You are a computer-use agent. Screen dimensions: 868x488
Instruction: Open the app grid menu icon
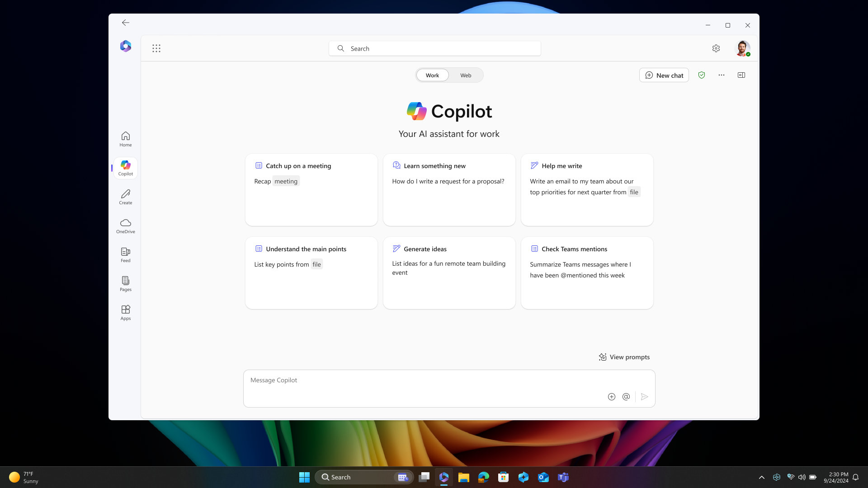point(156,48)
